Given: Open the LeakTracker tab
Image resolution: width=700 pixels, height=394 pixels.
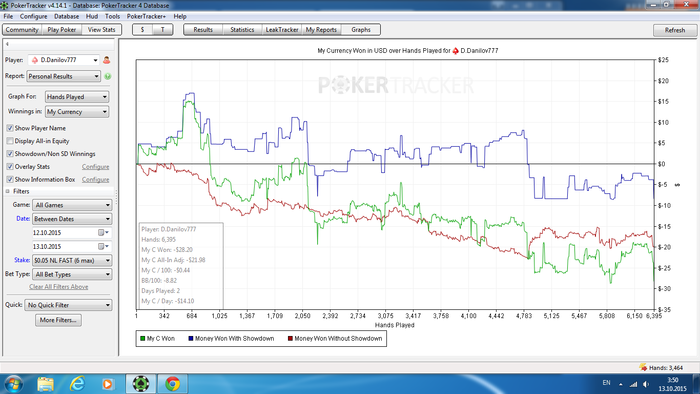Looking at the screenshot, I should point(282,29).
